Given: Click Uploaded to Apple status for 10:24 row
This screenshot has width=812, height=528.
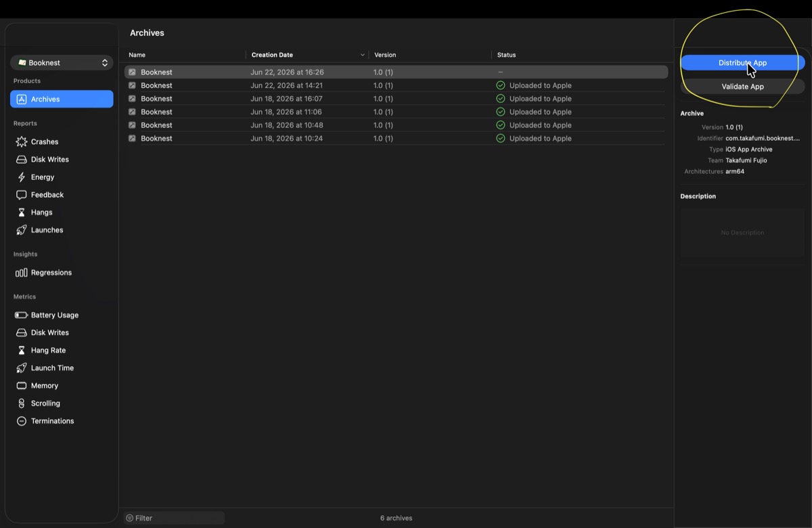Looking at the screenshot, I should tap(540, 138).
